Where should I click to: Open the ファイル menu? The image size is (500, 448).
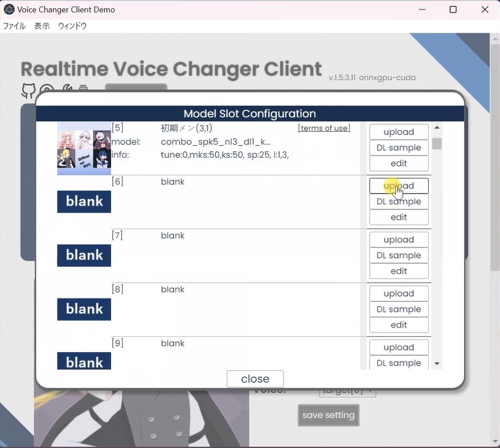15,27
